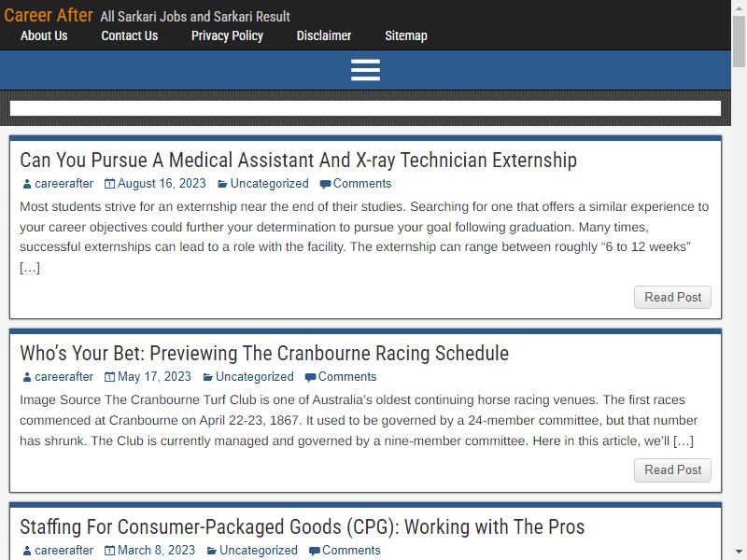Open Comments link of Medical Assistant post
Viewport: 747px width, 560px height.
[362, 183]
